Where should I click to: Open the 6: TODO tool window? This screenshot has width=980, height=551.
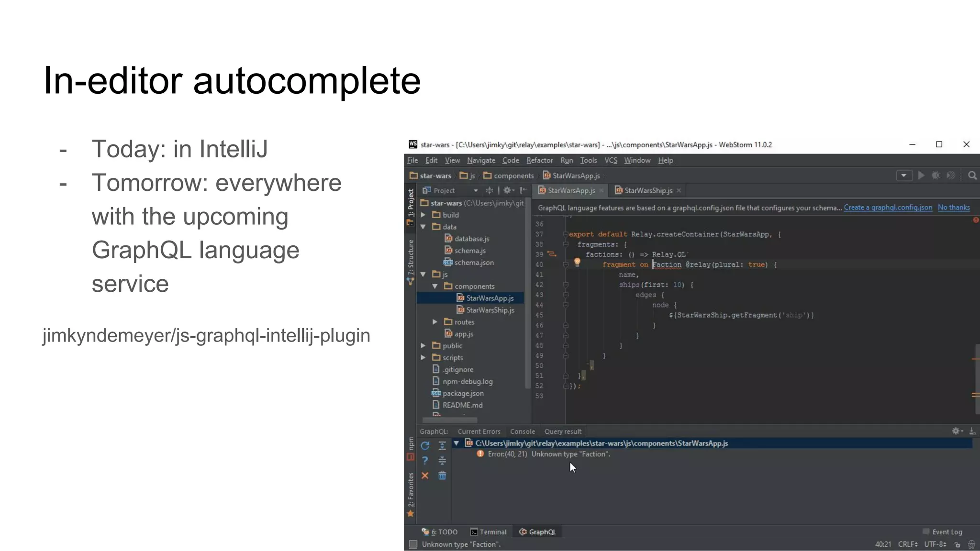[x=439, y=532]
